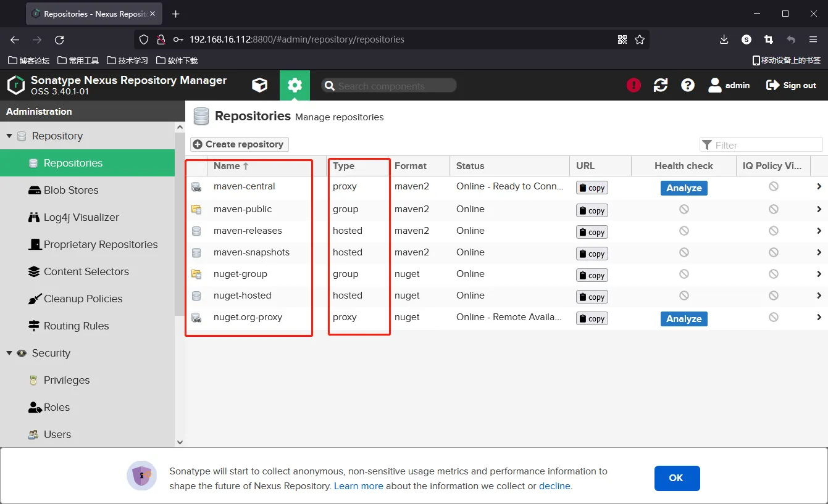Collapse the Security tree section
The width and height of the screenshot is (828, 504).
coord(9,353)
